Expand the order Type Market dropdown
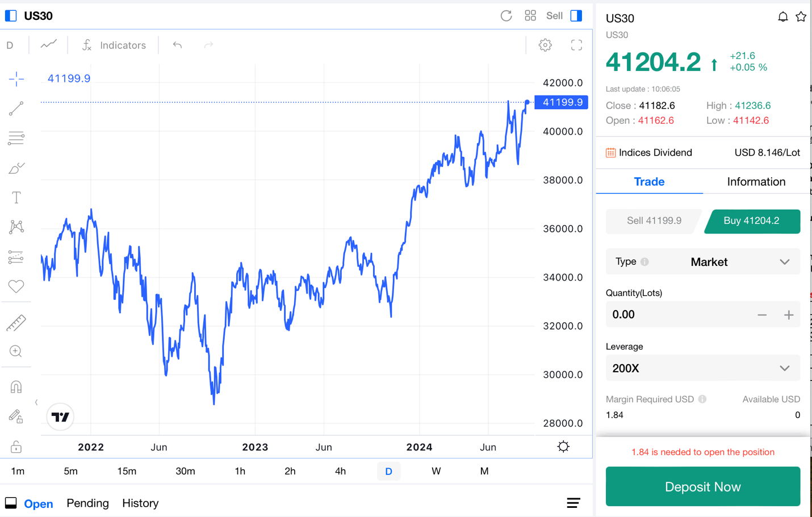This screenshot has height=517, width=812. 784,262
